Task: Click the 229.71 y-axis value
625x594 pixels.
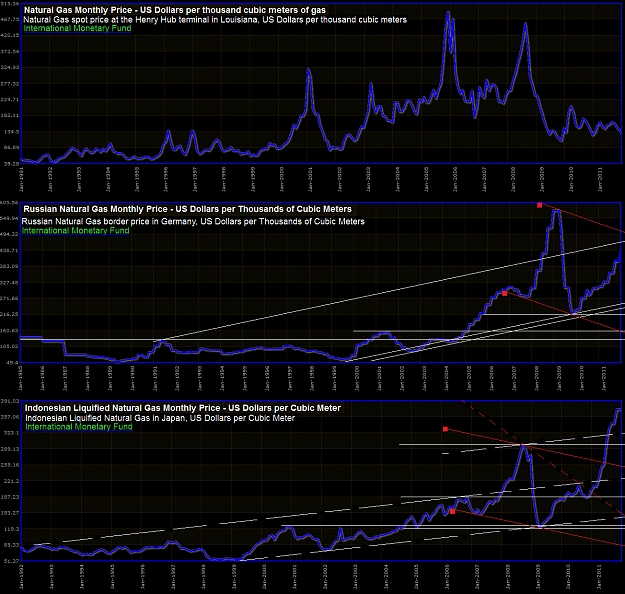Action: (x=10, y=100)
